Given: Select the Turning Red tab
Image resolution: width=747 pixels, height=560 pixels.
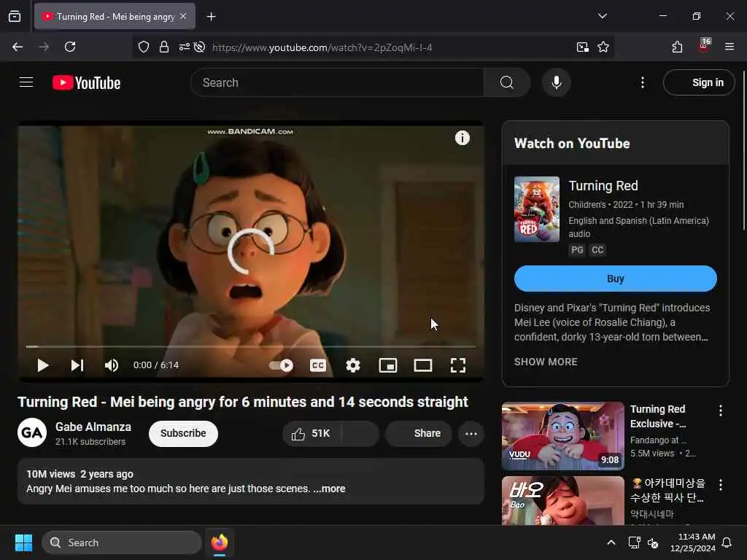Looking at the screenshot, I should (x=115, y=17).
